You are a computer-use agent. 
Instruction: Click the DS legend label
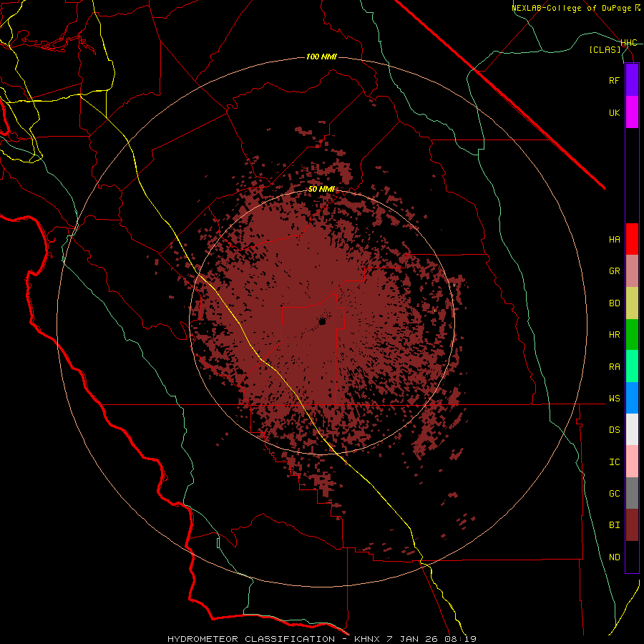(x=614, y=430)
